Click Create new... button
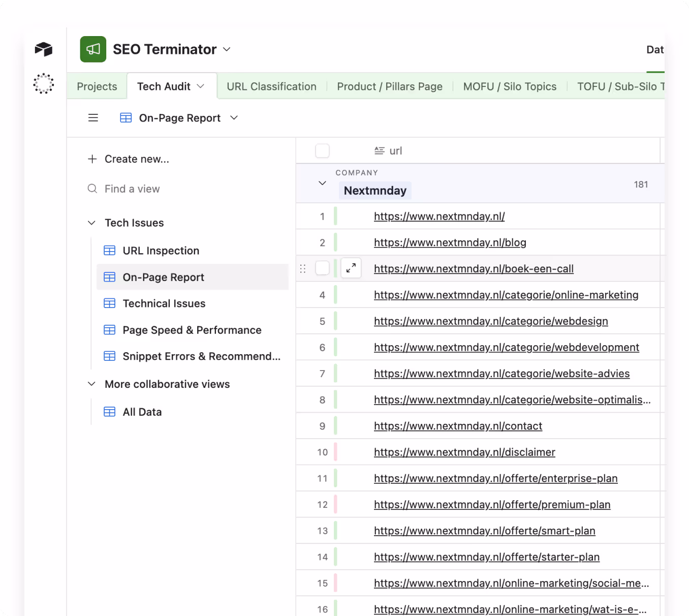This screenshot has width=689, height=616. coord(129,159)
